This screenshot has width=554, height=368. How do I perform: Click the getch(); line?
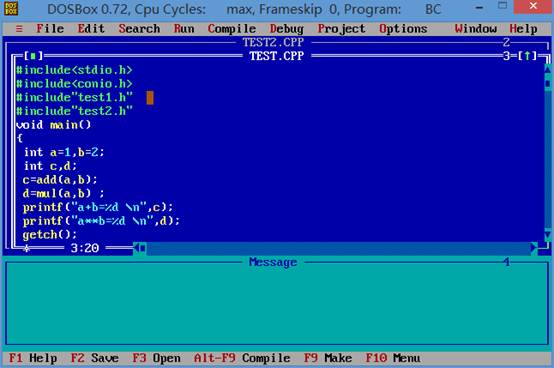[x=50, y=235]
